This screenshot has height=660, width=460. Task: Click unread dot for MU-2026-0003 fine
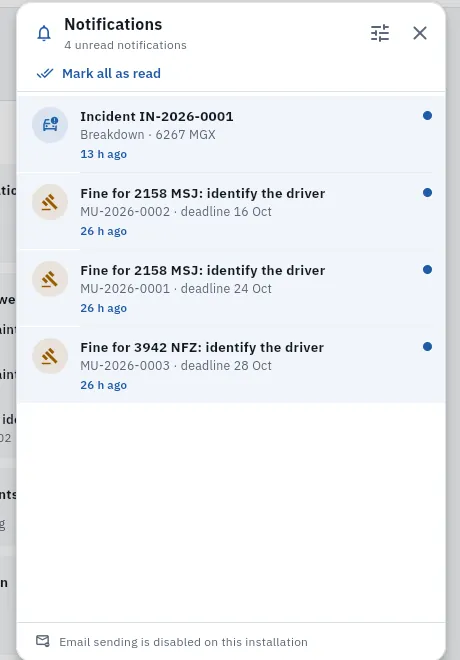(427, 347)
